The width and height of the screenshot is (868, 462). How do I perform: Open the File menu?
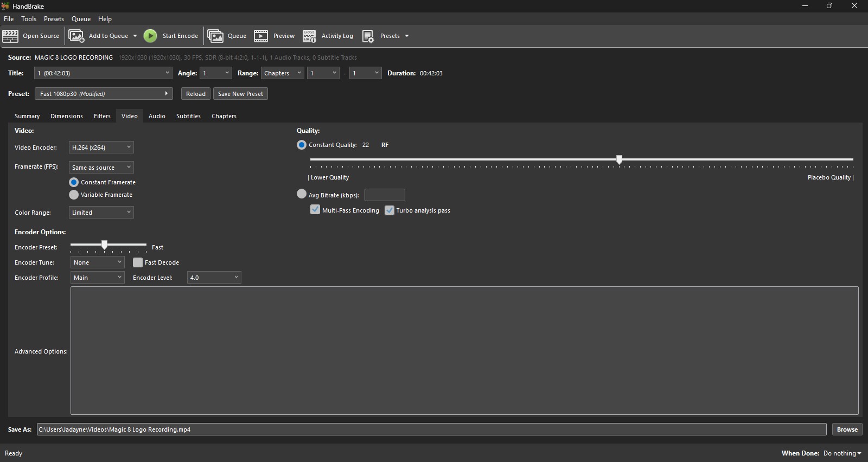pos(9,19)
